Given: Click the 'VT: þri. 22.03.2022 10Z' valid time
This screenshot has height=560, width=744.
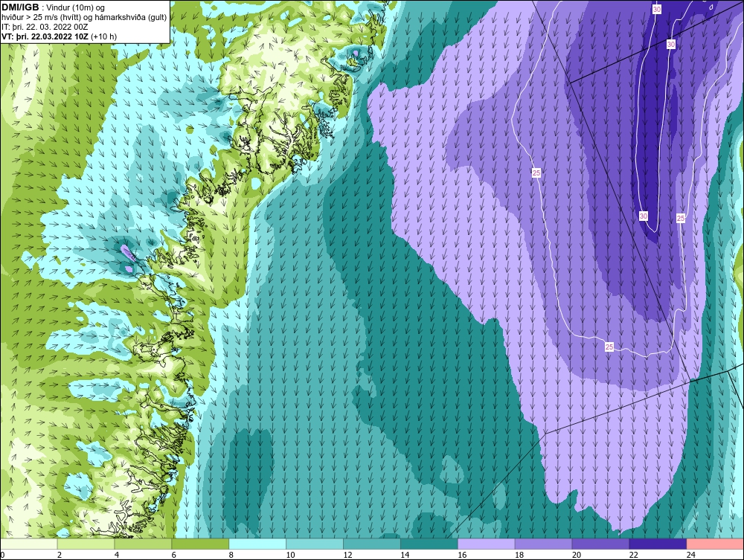Looking at the screenshot, I should 45,36.
